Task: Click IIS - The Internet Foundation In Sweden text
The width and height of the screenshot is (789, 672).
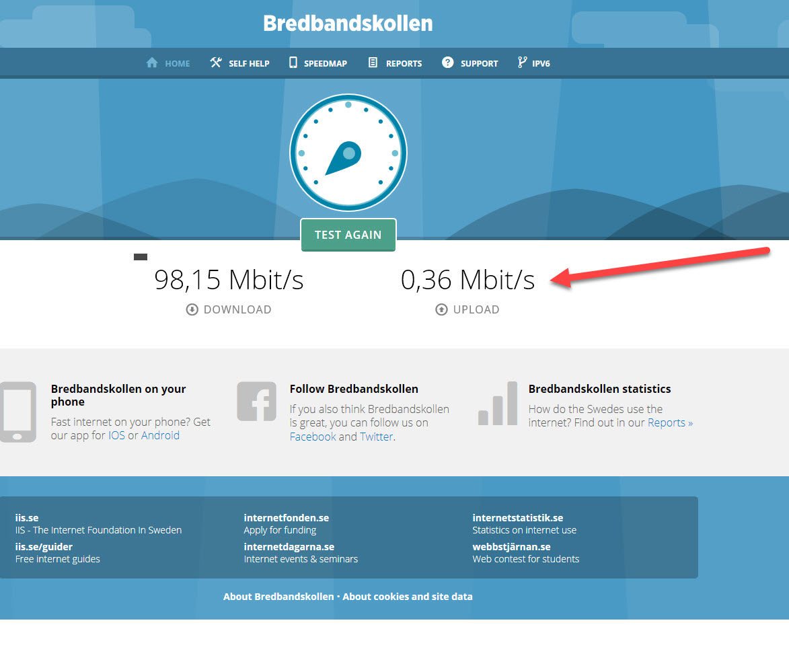Action: (x=98, y=530)
